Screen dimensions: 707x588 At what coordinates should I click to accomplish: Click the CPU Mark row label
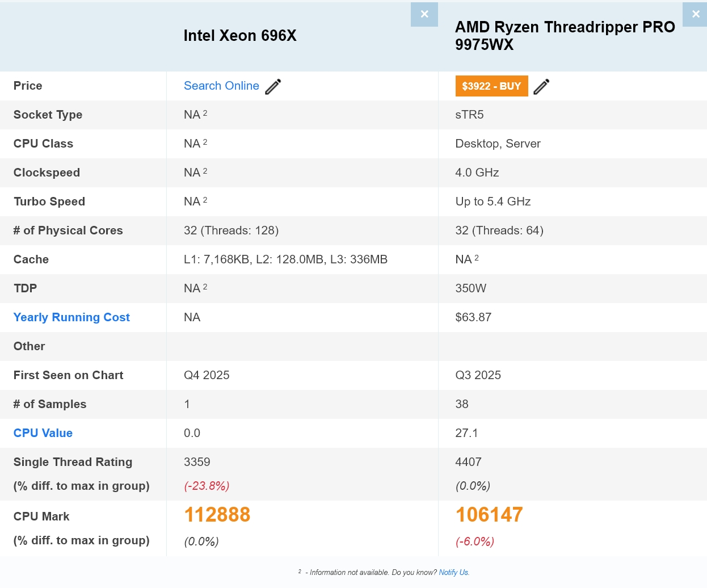[x=41, y=516]
